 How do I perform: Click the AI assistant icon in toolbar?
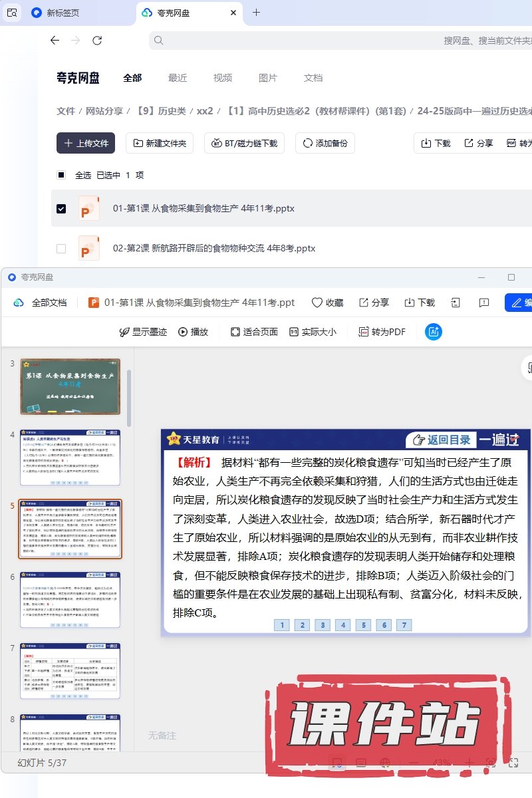434,332
